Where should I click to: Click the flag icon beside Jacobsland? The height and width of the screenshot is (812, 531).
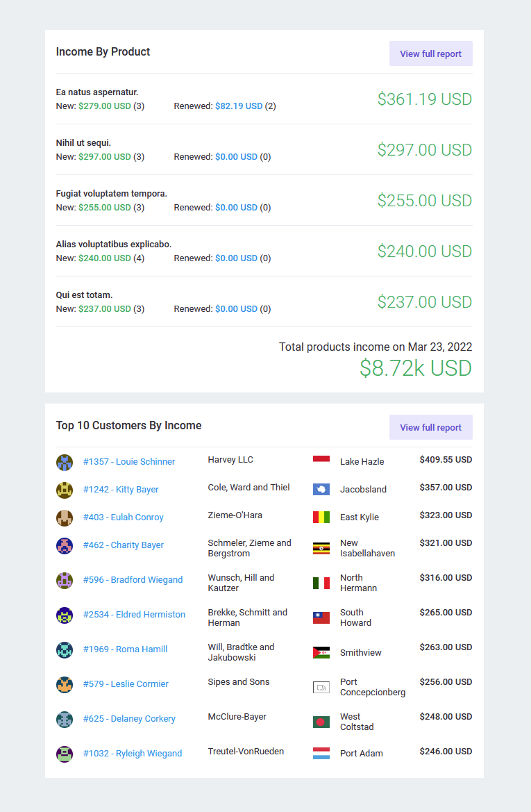321,490
